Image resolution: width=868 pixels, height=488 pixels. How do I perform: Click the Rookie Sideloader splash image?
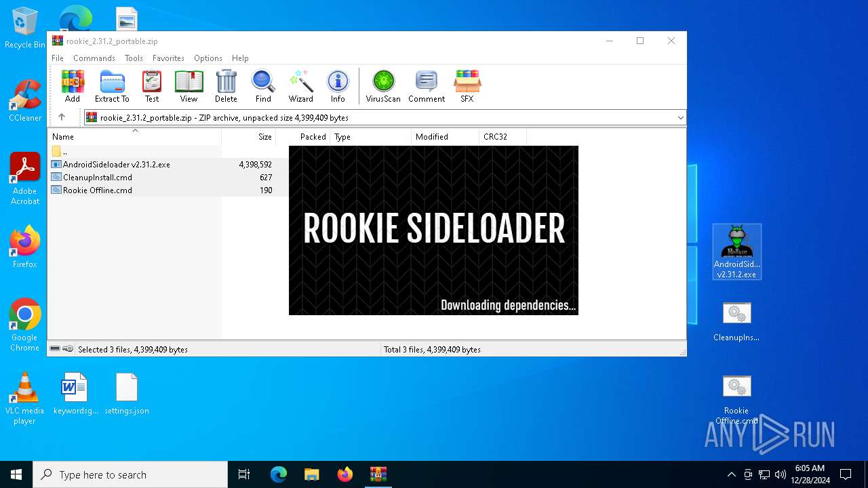433,230
